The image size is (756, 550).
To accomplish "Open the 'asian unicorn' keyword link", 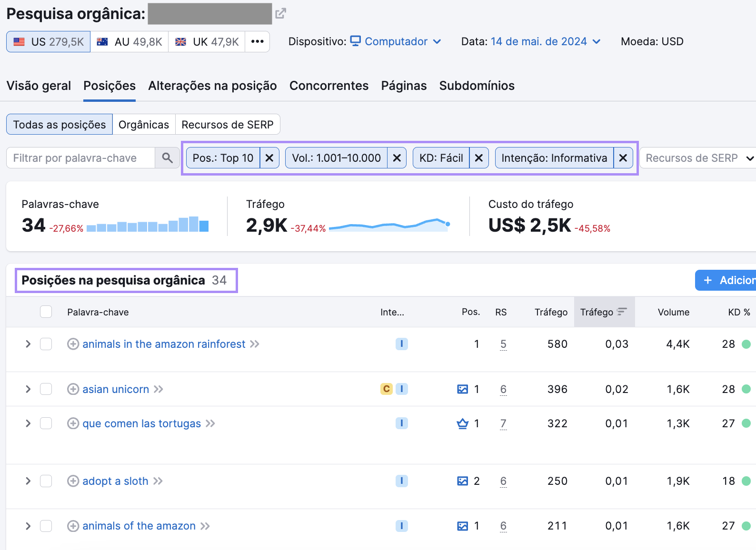I will pyautogui.click(x=116, y=389).
